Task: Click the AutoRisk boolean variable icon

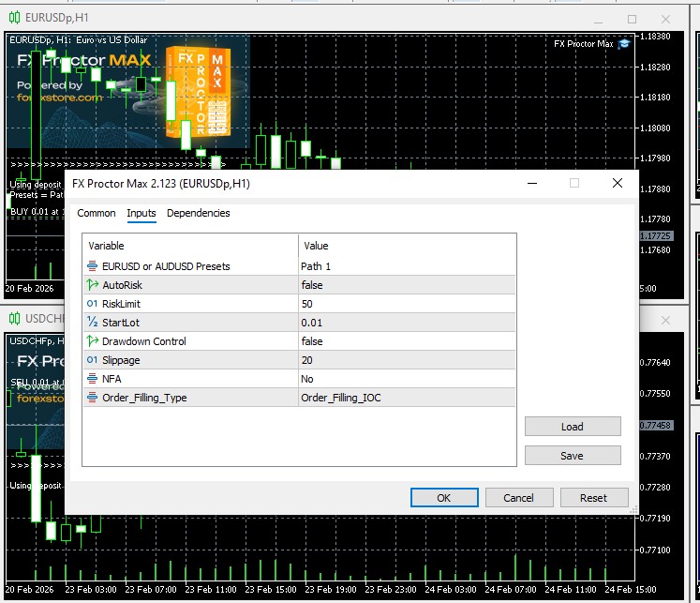Action: [x=92, y=285]
